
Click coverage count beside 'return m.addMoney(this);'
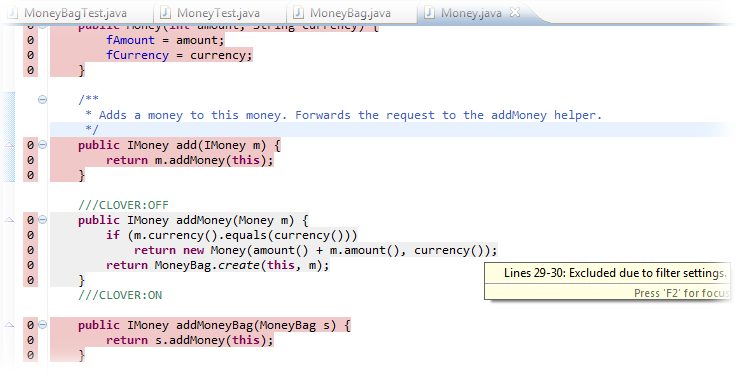pyautogui.click(x=30, y=160)
